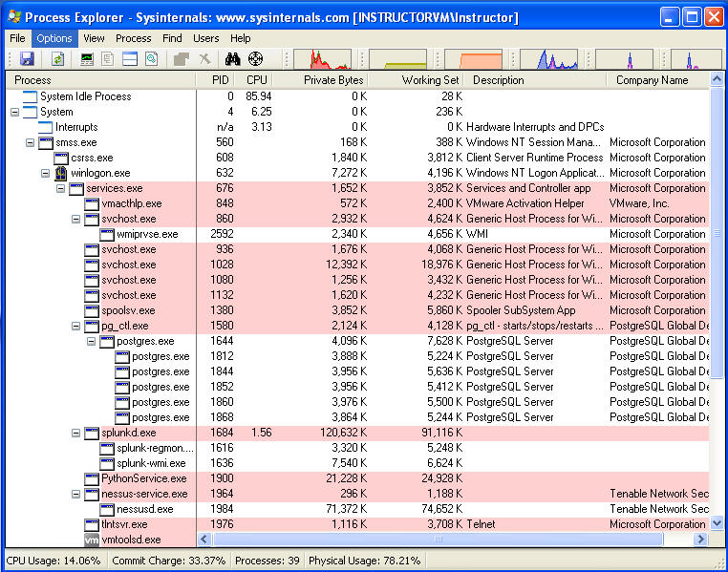The width and height of the screenshot is (728, 572).
Task: Click the blue I/O history graph
Action: pos(549,59)
